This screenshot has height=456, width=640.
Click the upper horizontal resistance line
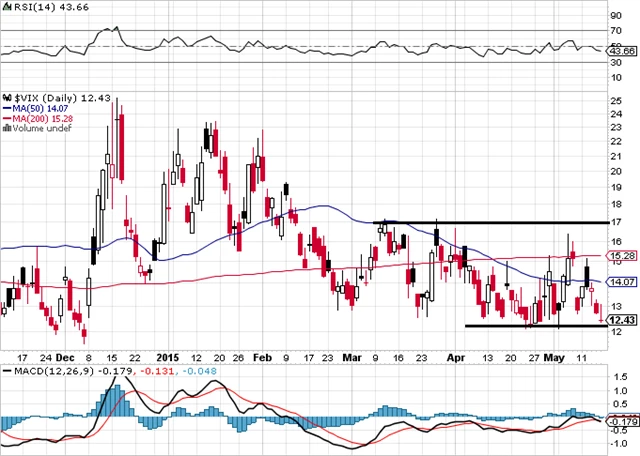(490, 222)
